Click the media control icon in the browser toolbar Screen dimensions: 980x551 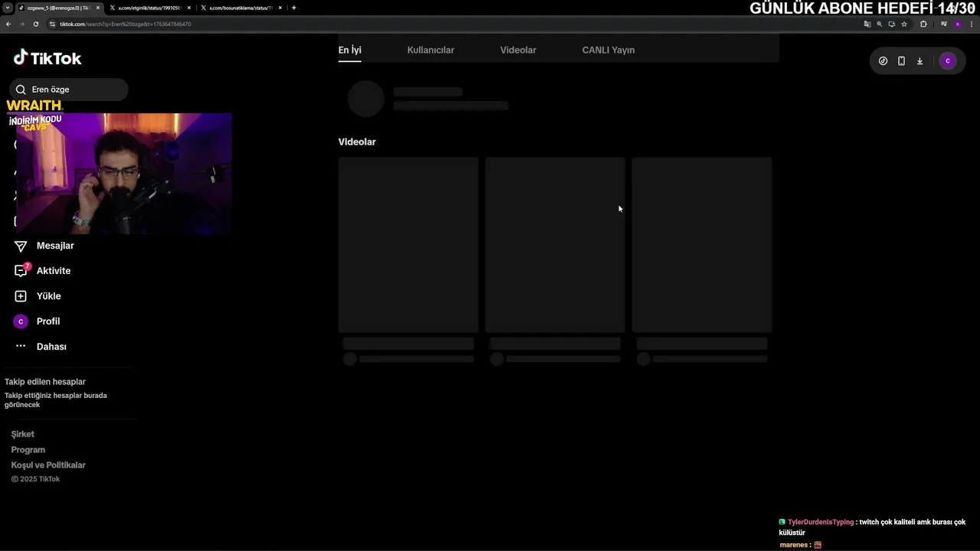pyautogui.click(x=944, y=24)
